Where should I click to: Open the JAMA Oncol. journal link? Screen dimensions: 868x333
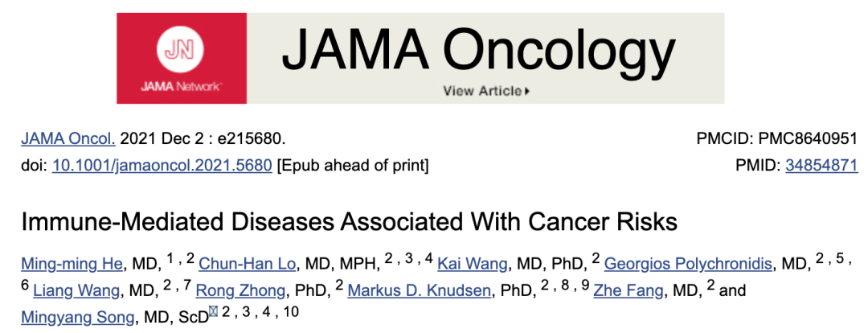coord(68,138)
